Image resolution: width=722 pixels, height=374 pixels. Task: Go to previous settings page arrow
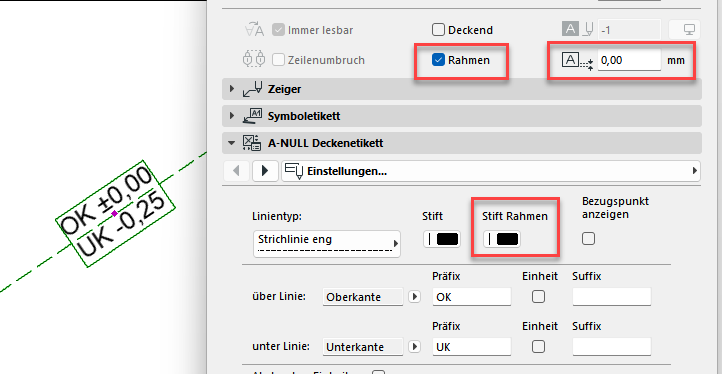click(x=237, y=171)
